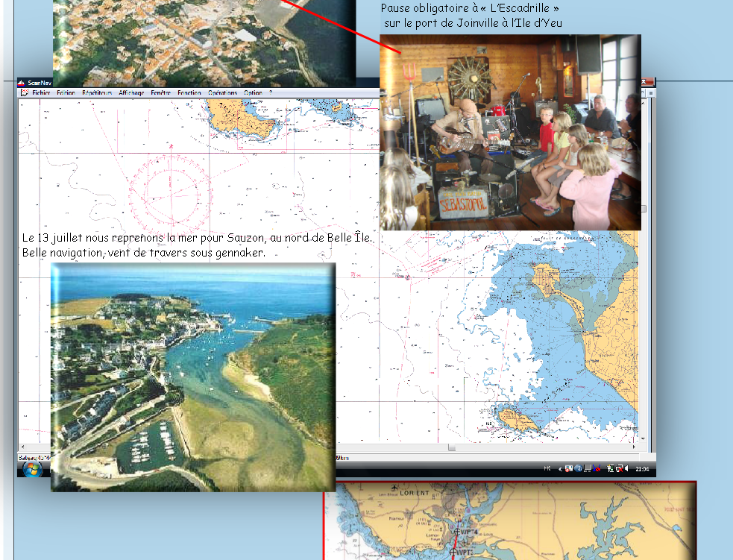Open the Edition menu
Screen dimensions: 733x560
(x=66, y=93)
